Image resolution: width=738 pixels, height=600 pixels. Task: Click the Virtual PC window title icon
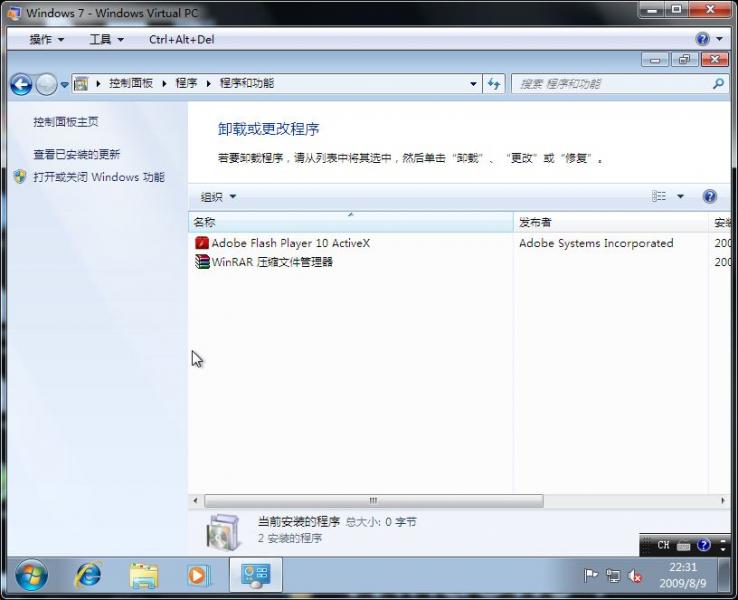point(14,13)
